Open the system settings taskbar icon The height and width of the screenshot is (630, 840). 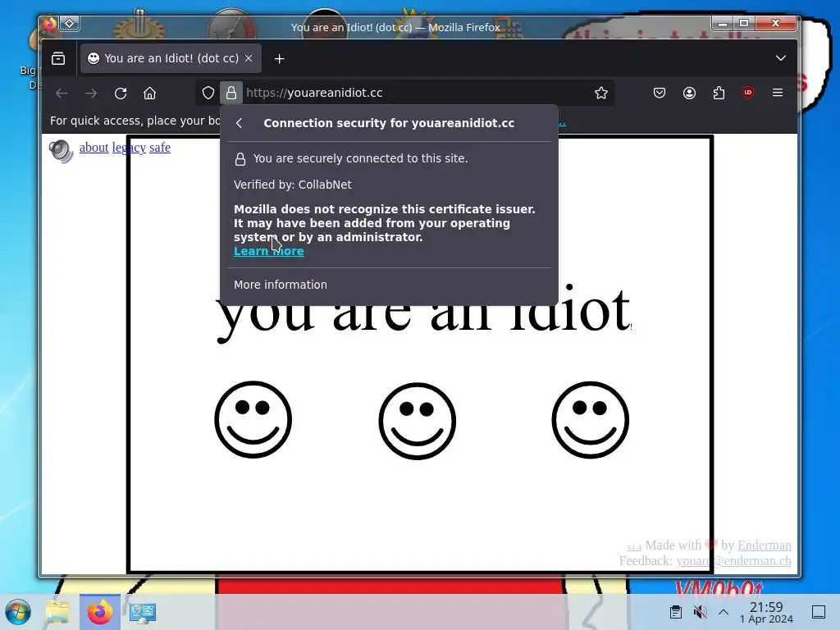[143, 612]
